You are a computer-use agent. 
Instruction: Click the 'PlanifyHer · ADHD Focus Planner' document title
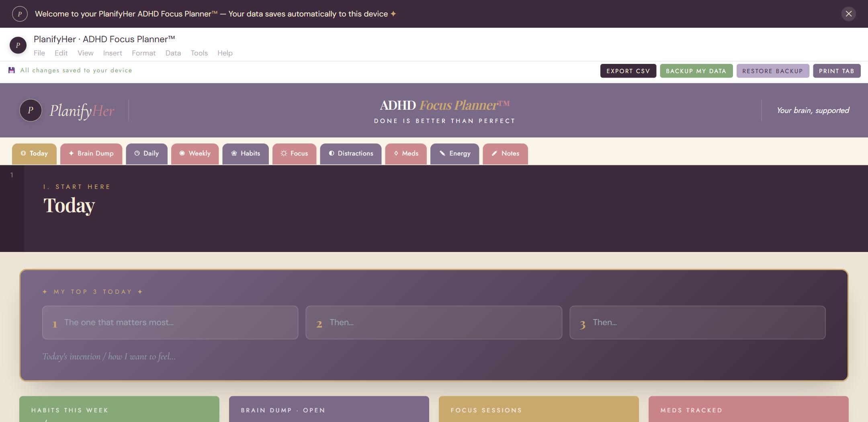pos(104,39)
